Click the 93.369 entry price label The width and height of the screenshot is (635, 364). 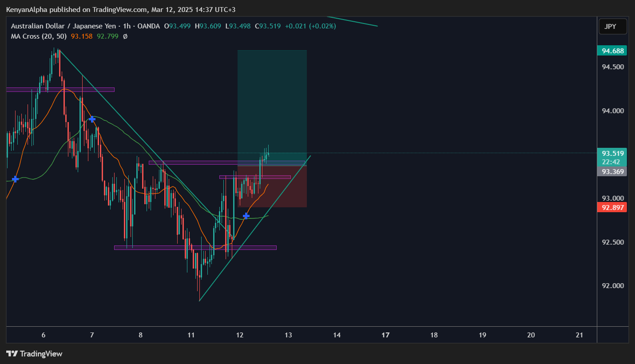point(612,171)
